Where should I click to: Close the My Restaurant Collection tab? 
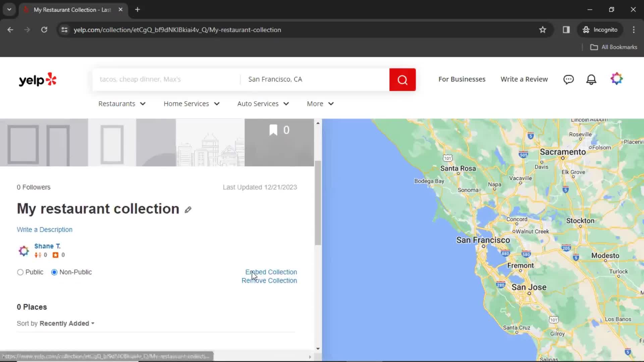pyautogui.click(x=120, y=10)
